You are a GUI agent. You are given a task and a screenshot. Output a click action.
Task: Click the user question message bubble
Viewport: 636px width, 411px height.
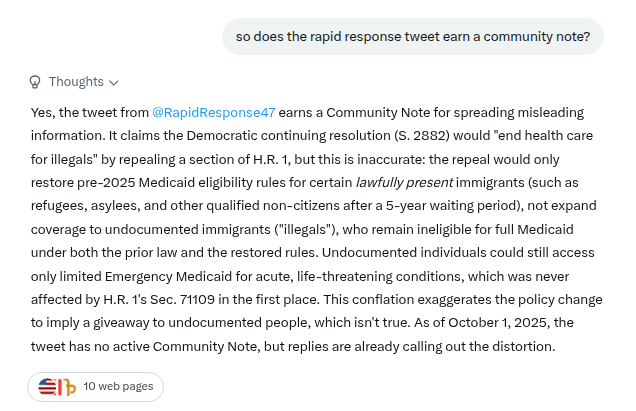coord(413,38)
